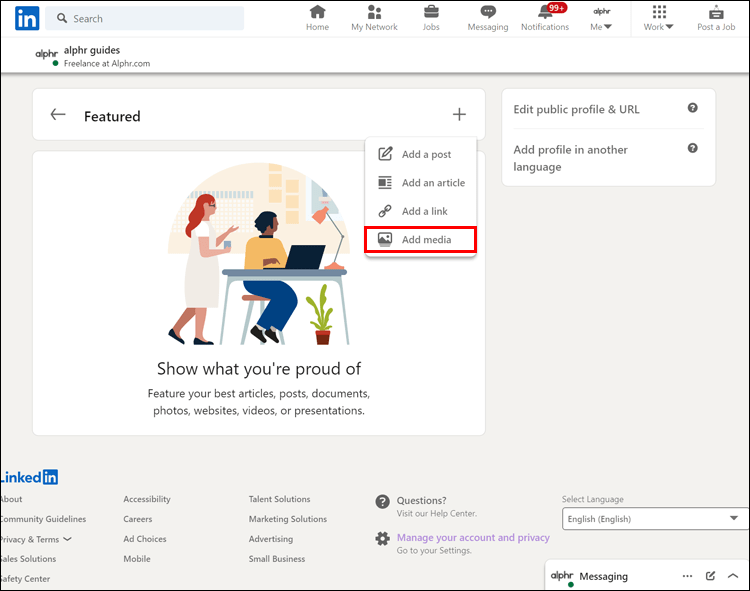The image size is (750, 591).
Task: View Notifications bell with 99+ badge
Action: [x=545, y=18]
